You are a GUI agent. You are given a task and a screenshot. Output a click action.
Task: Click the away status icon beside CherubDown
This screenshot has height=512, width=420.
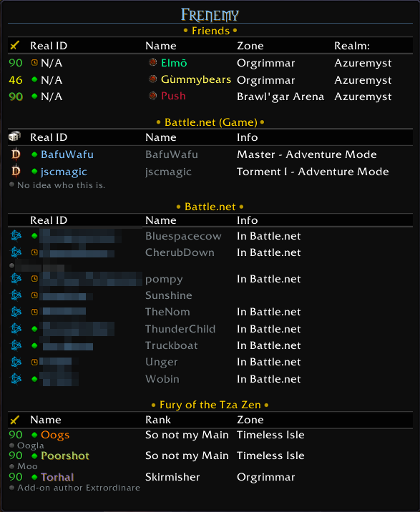click(x=34, y=252)
